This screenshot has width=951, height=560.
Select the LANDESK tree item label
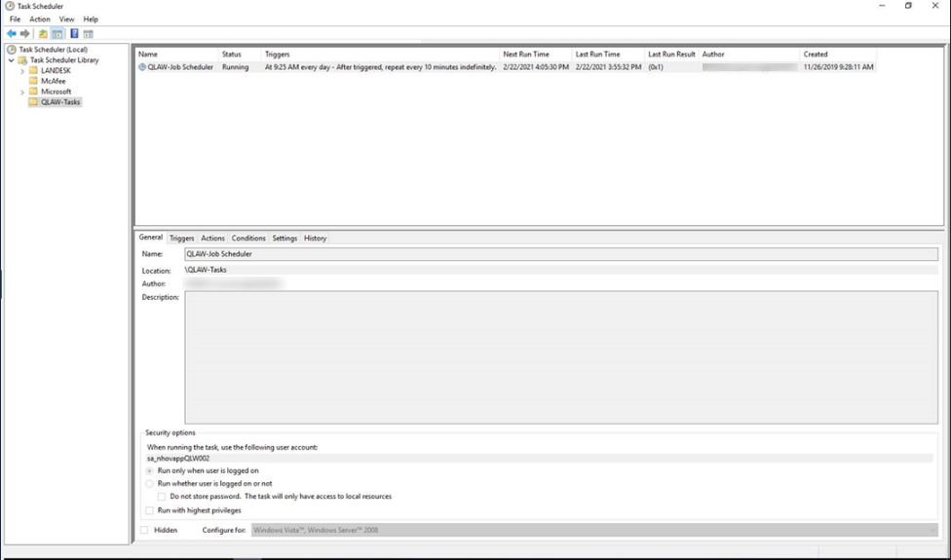56,70
